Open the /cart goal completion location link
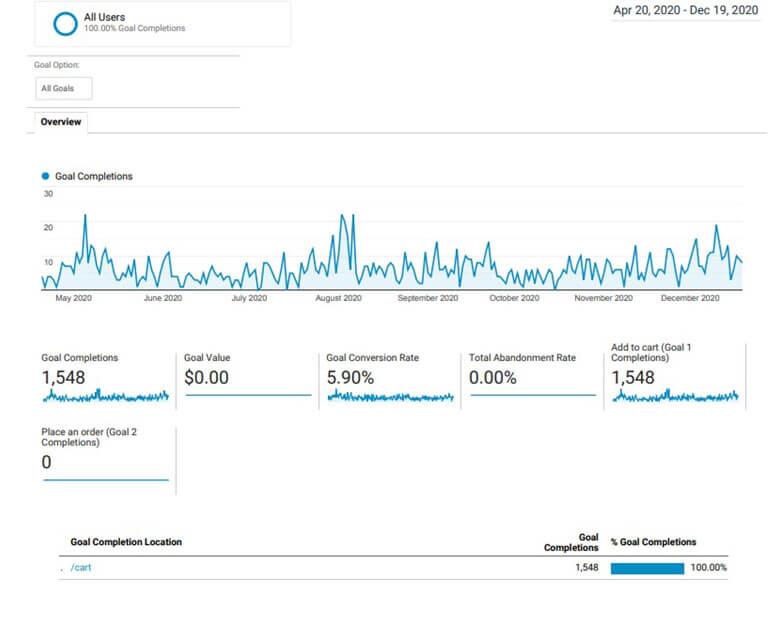This screenshot has width=768, height=631. (81, 567)
